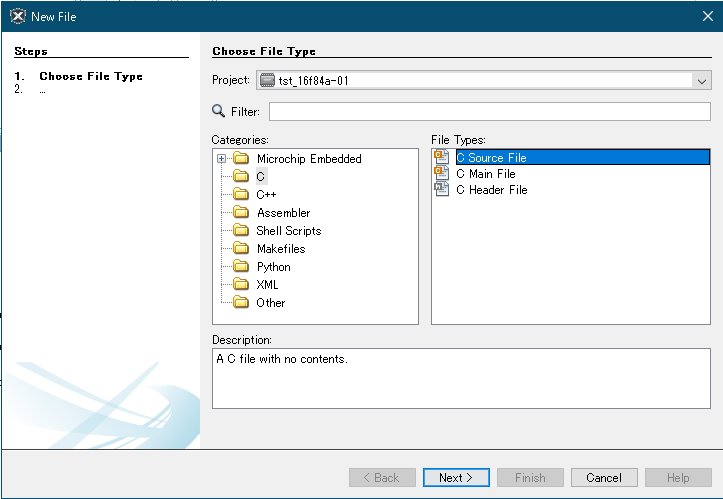This screenshot has height=499, width=723.
Task: Click the Cancel button
Action: 604,478
